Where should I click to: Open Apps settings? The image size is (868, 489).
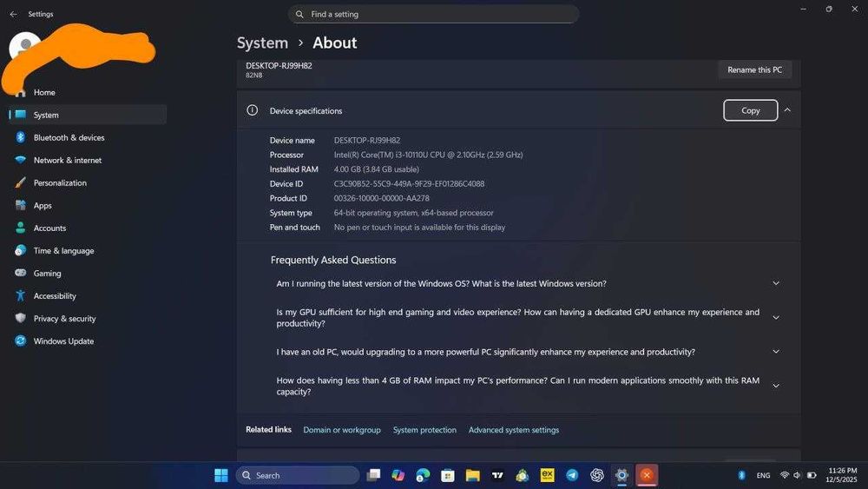click(x=88, y=206)
